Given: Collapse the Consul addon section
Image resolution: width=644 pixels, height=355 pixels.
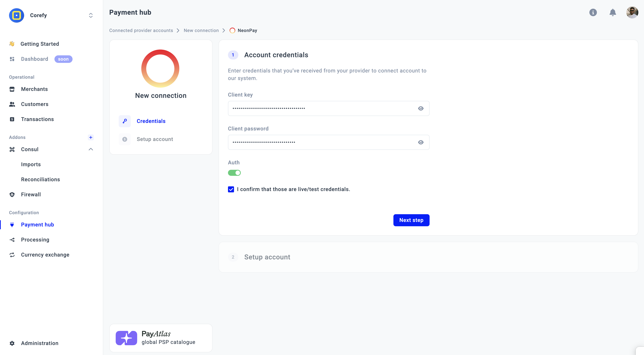Looking at the screenshot, I should pos(91,149).
